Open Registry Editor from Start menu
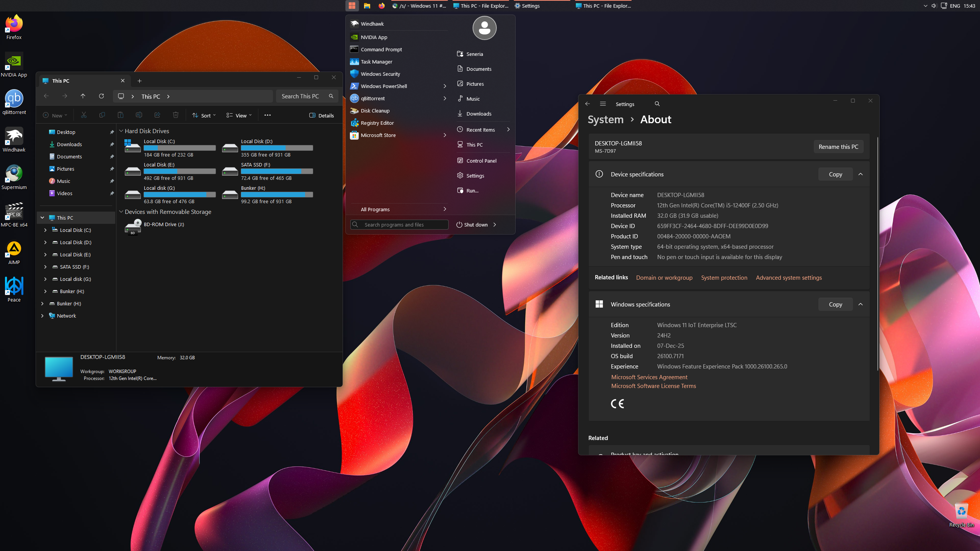This screenshot has height=551, width=980. 377,123
